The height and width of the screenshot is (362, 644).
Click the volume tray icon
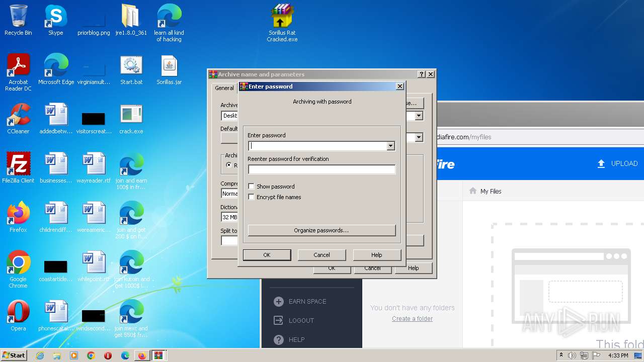[572, 355]
